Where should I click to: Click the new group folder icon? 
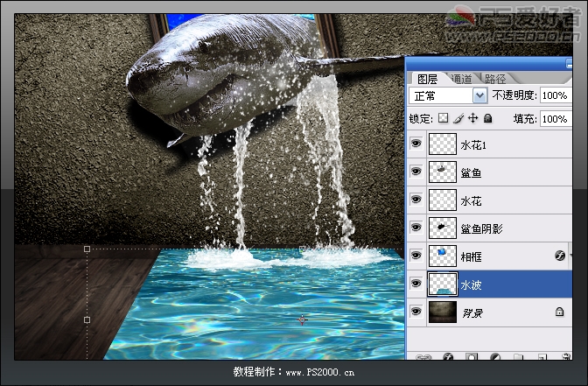(518, 357)
